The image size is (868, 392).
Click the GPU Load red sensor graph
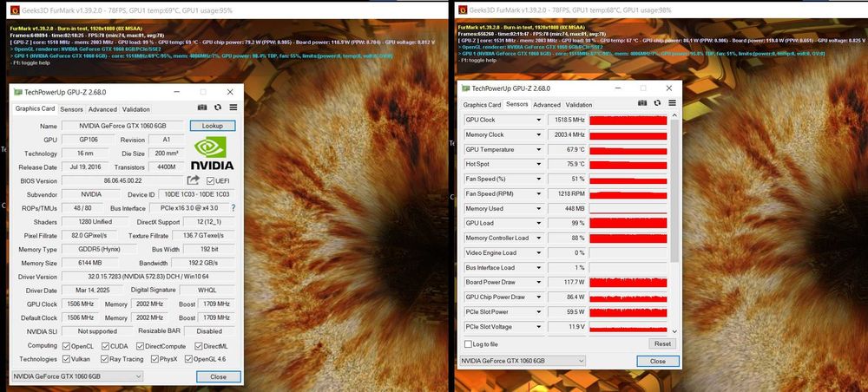[628, 224]
